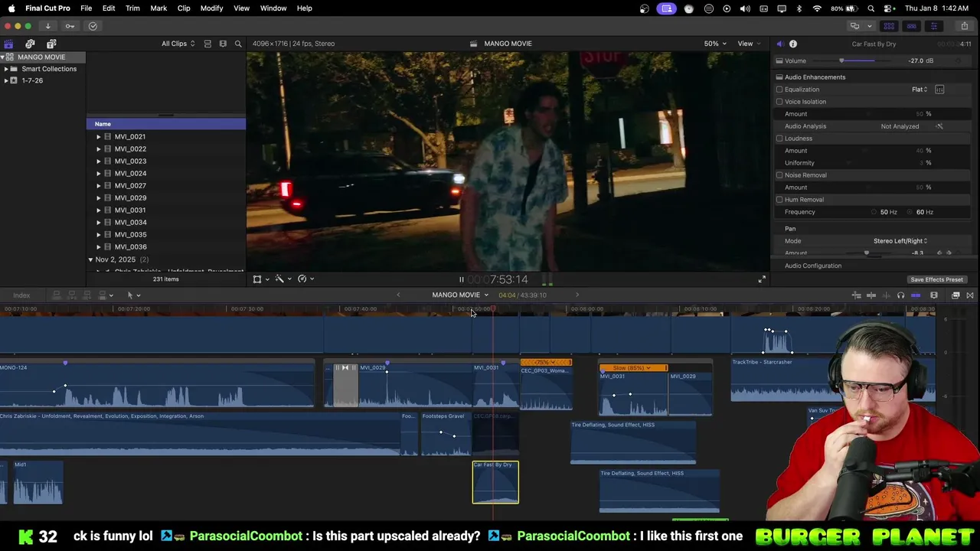This screenshot has width=980, height=551.
Task: Open browser search magnifier
Action: click(x=238, y=44)
